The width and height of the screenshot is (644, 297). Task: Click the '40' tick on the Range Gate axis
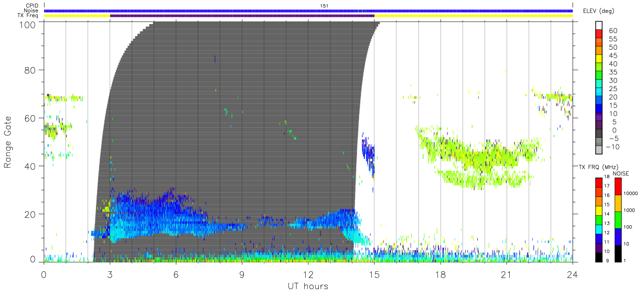pyautogui.click(x=30, y=166)
